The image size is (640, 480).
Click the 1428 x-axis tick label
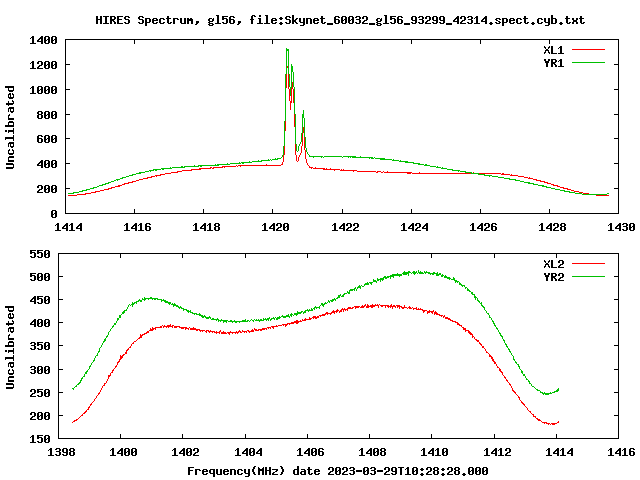pyautogui.click(x=552, y=227)
